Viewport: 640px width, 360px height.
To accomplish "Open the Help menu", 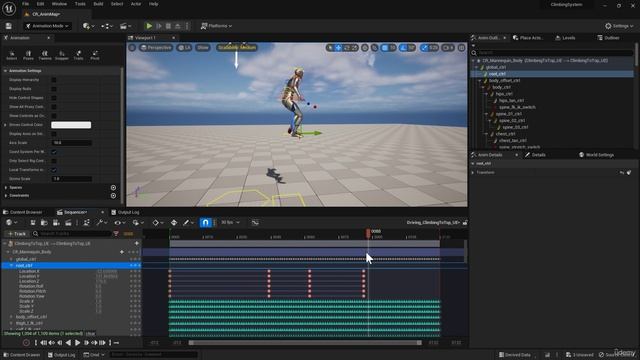I will (153, 4).
